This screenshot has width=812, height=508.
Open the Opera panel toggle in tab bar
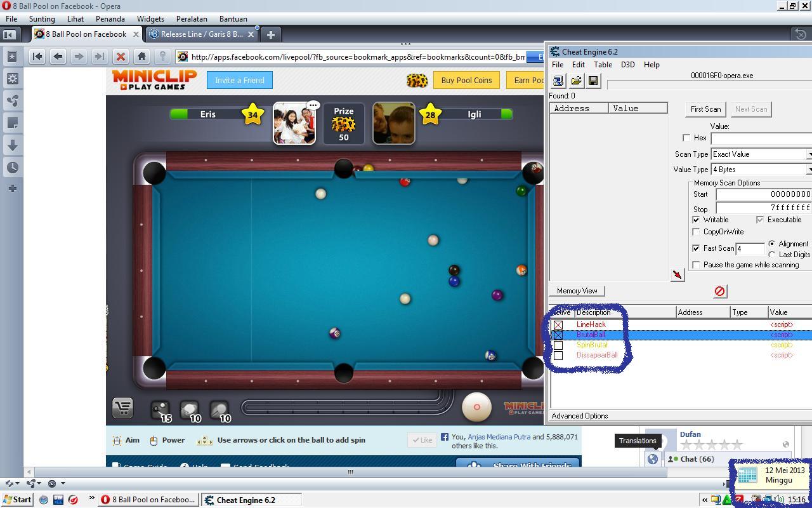[x=10, y=34]
